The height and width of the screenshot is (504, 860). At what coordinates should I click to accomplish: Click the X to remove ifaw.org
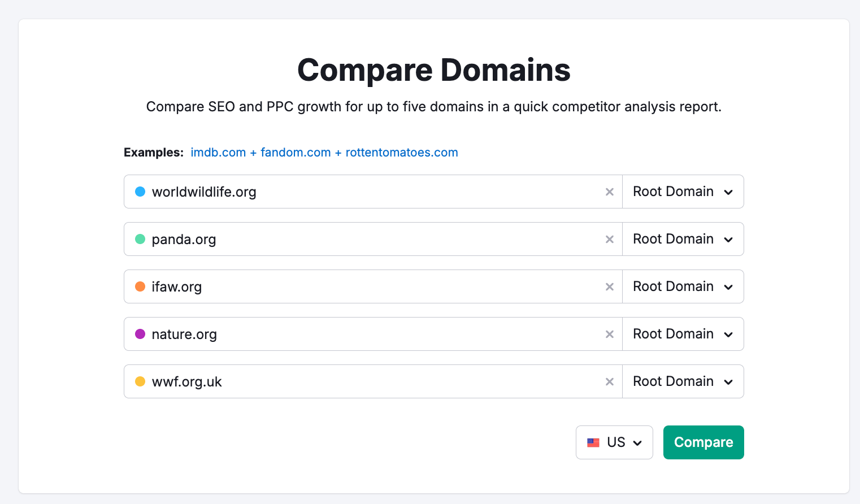(609, 286)
